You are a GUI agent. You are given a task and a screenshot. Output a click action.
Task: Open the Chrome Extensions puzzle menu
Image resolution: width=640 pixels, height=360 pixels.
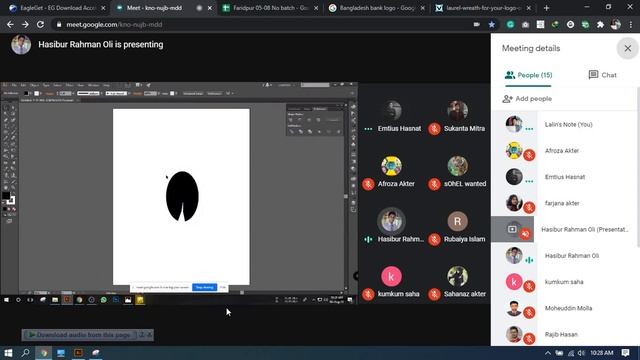point(600,25)
